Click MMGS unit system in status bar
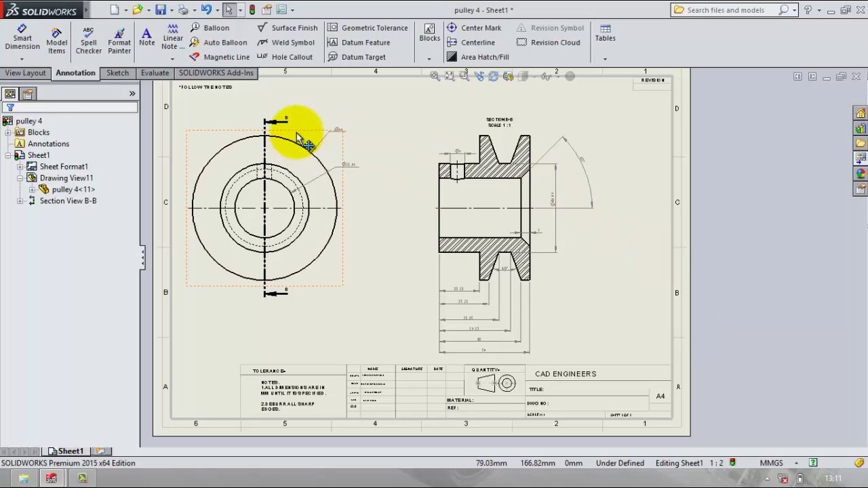The width and height of the screenshot is (868, 488). click(x=772, y=463)
